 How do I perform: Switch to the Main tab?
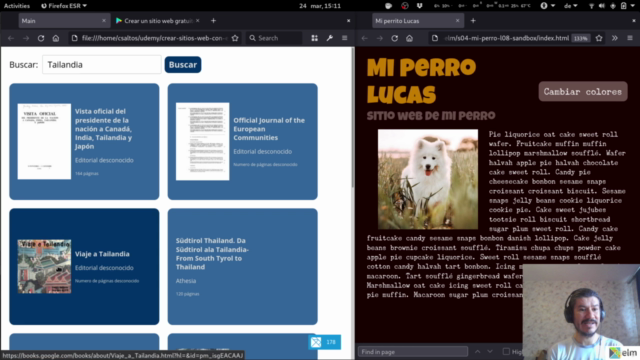click(x=64, y=20)
